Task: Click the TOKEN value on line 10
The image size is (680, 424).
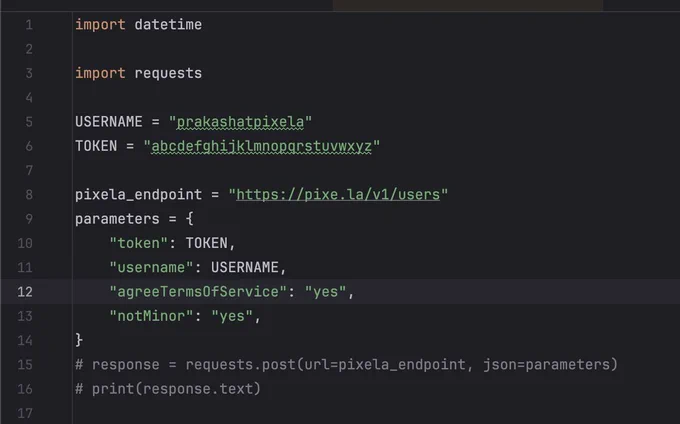Action: coord(206,243)
